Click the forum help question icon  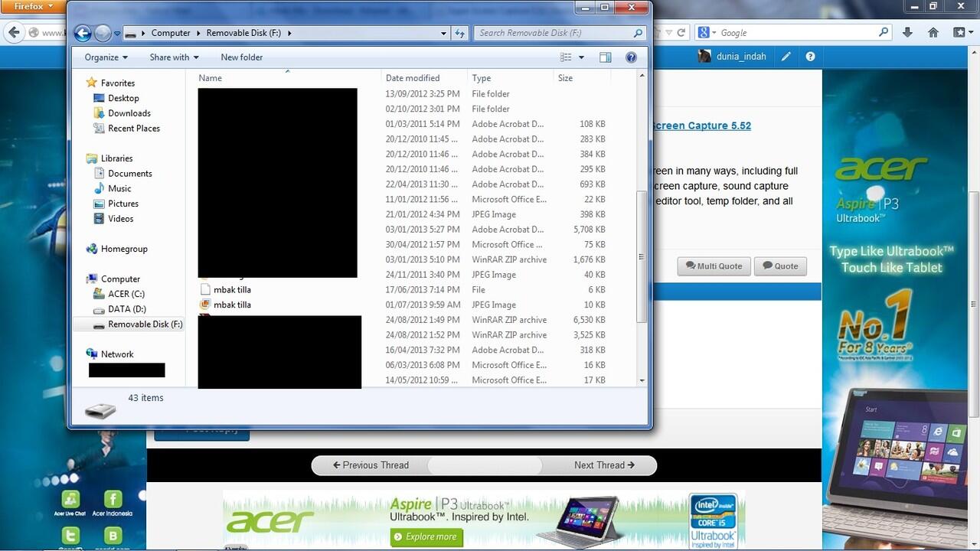(x=810, y=57)
